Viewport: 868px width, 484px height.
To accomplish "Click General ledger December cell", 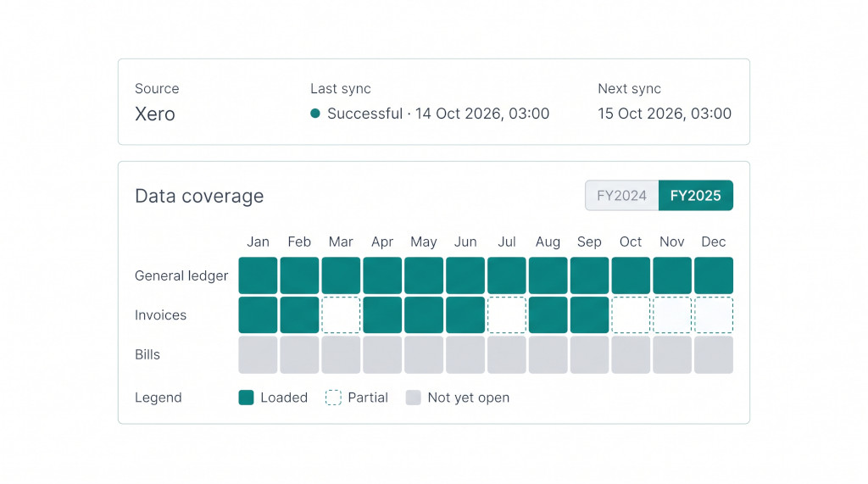I will 714,275.
